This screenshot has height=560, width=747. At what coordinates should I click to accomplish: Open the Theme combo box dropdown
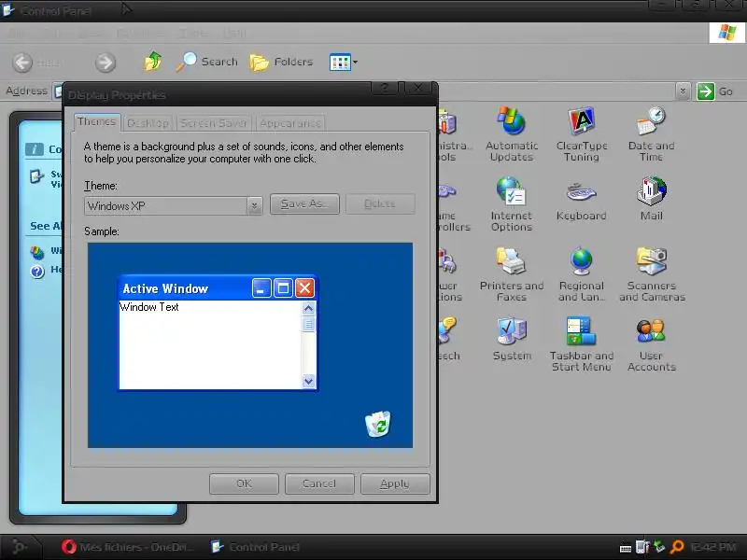[254, 205]
